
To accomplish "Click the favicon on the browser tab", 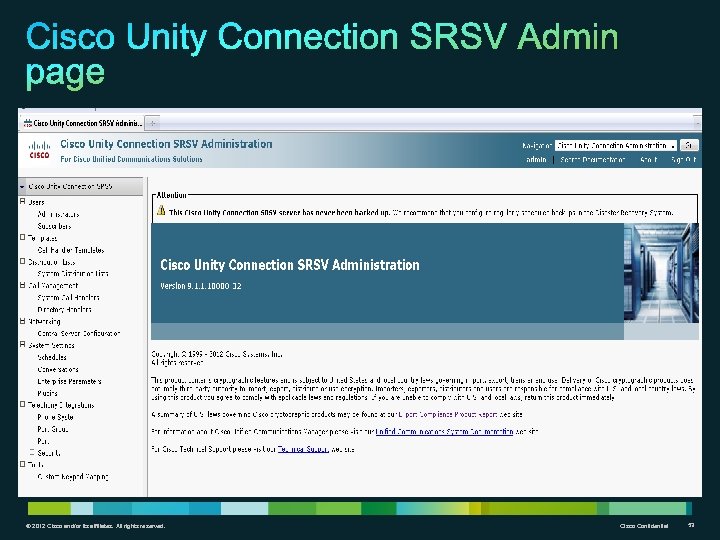I will (28, 123).
